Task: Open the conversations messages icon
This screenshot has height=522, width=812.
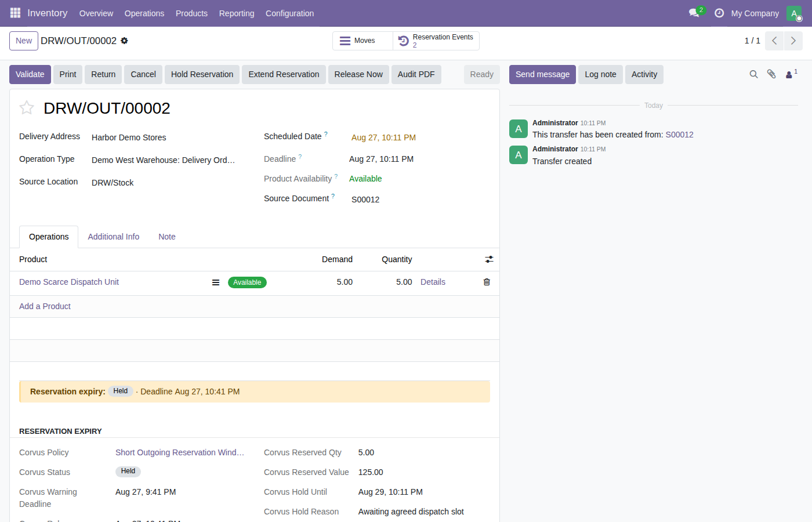Action: pyautogui.click(x=694, y=13)
